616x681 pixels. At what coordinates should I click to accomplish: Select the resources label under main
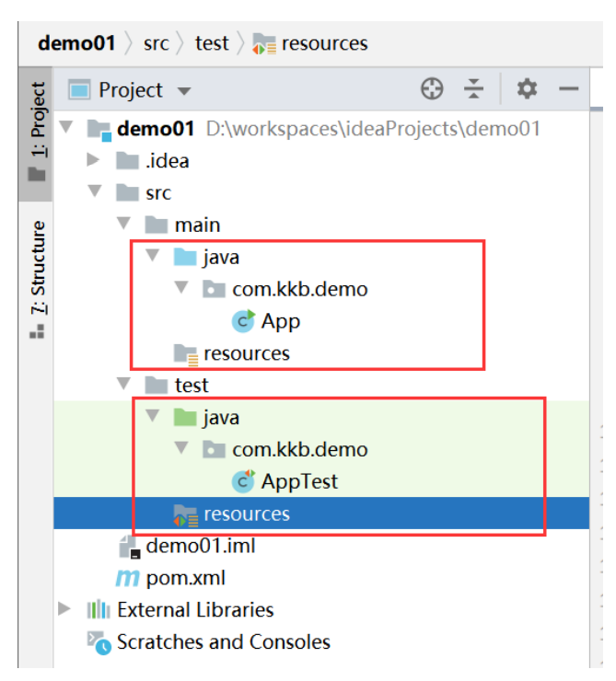pos(247,353)
